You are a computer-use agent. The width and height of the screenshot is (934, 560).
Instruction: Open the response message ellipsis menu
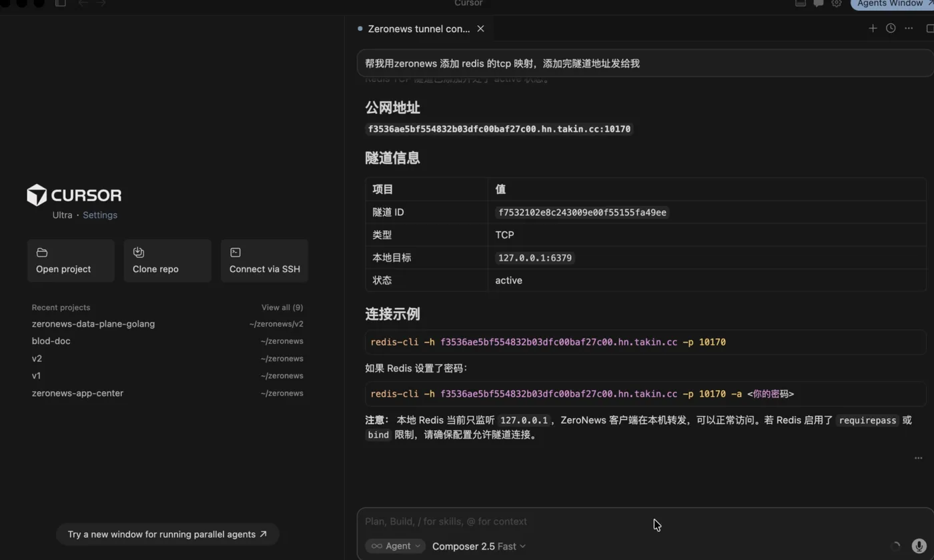pos(918,458)
